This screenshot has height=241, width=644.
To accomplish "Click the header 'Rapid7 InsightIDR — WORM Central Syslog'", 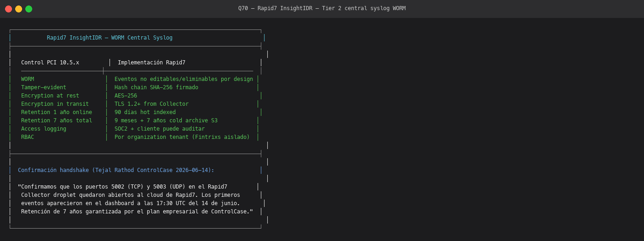I will click(109, 38).
